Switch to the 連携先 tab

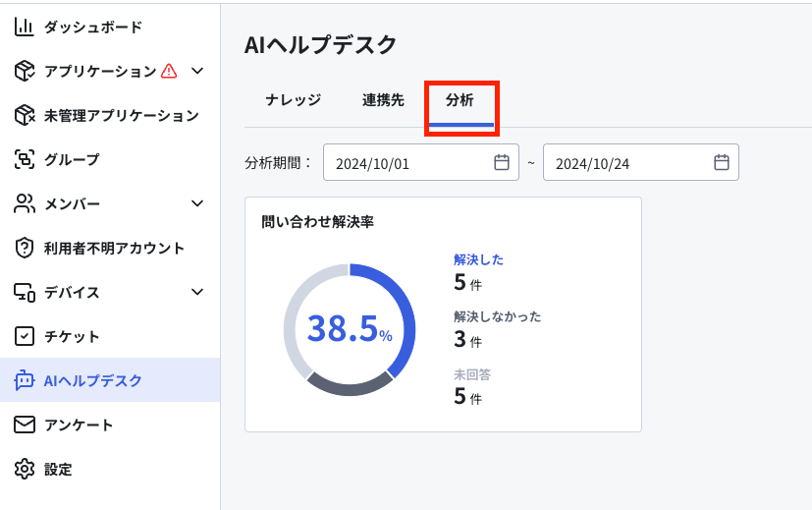[383, 100]
